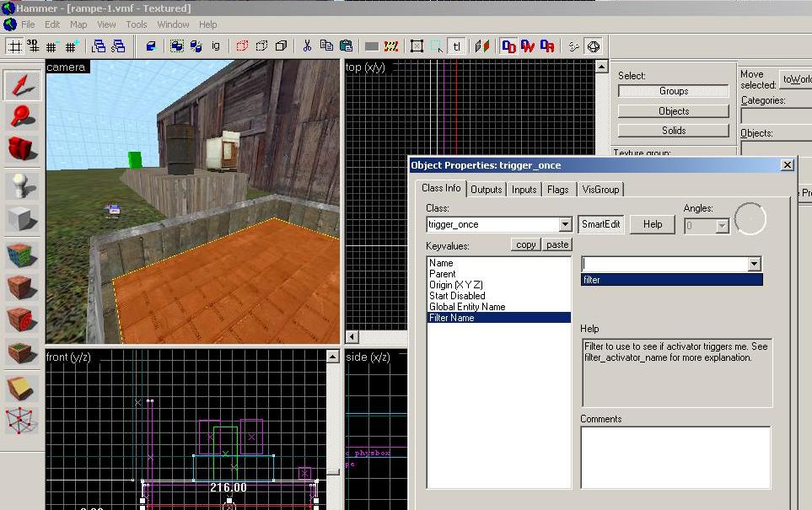812x510 pixels.
Task: Open the Filter Name value dropdown arrow
Action: pyautogui.click(x=754, y=264)
